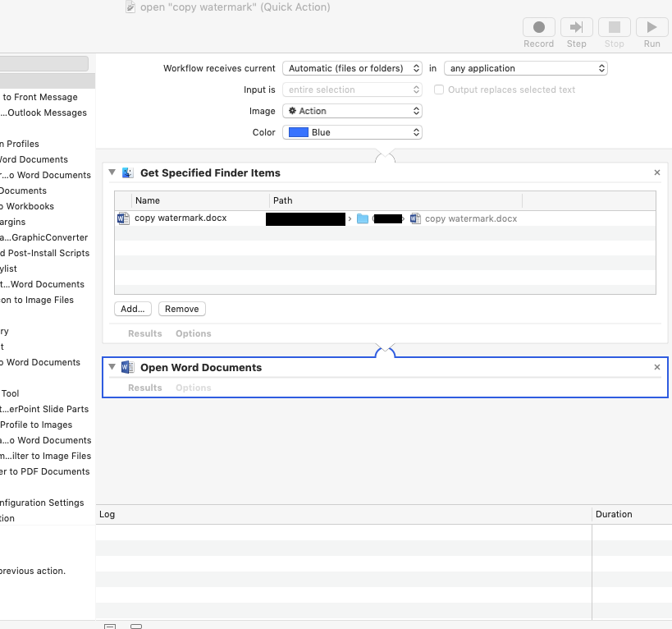Open Options tab of Get Specified Finder Items

click(x=193, y=334)
